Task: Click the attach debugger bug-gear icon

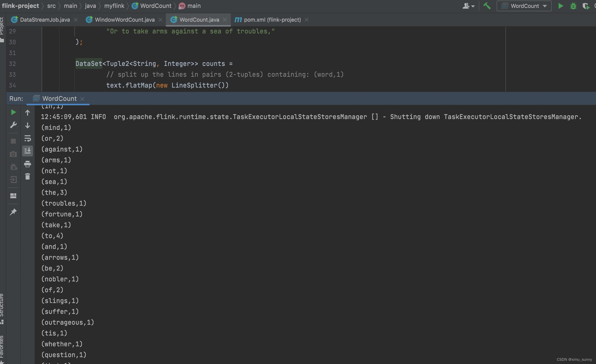Action: point(13,167)
